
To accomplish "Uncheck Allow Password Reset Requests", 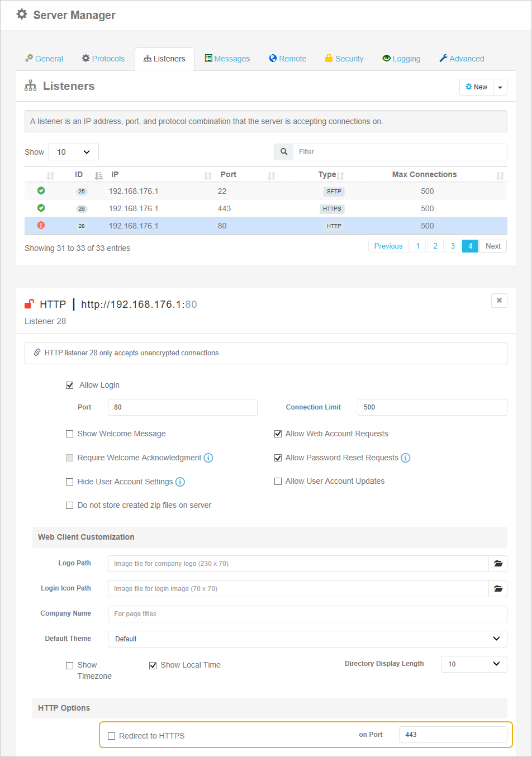I will point(278,458).
